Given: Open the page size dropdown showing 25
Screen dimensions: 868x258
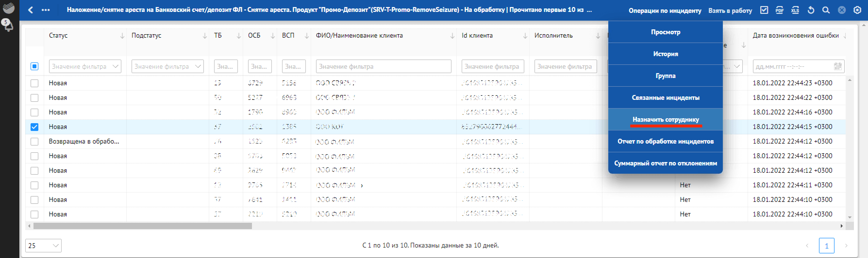Looking at the screenshot, I should (43, 246).
